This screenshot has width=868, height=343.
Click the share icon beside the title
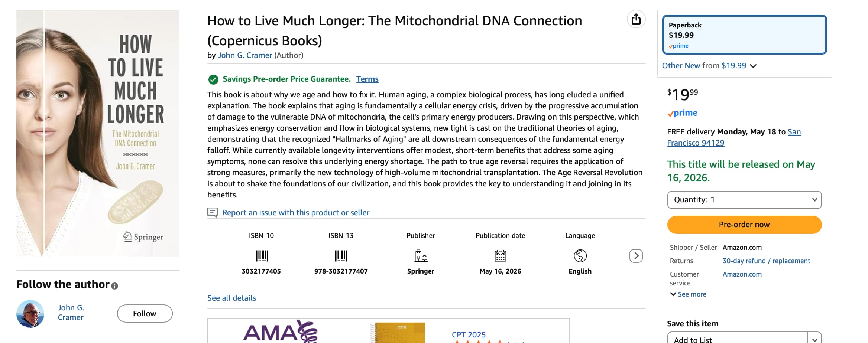coord(636,19)
